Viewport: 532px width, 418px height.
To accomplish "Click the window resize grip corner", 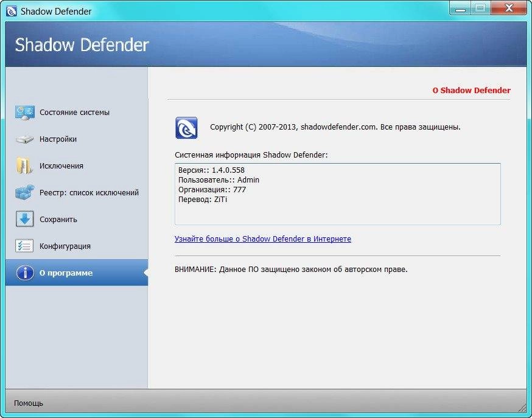I will pos(522,408).
